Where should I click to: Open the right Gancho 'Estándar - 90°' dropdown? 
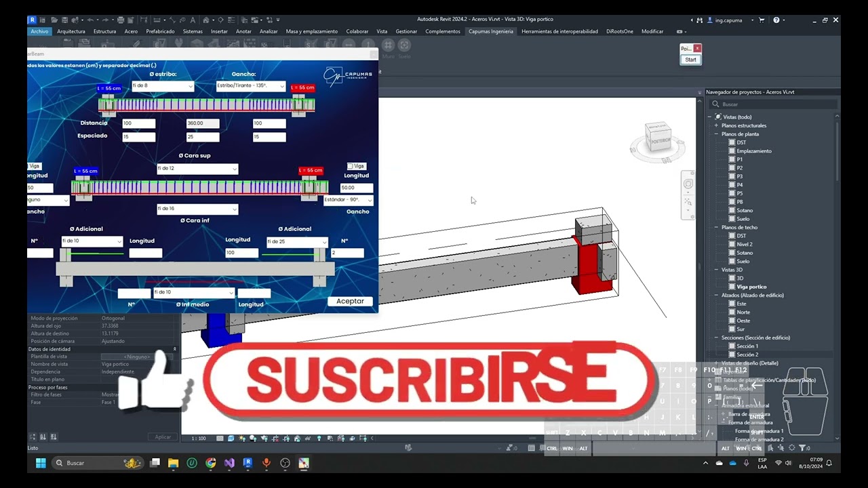[349, 200]
